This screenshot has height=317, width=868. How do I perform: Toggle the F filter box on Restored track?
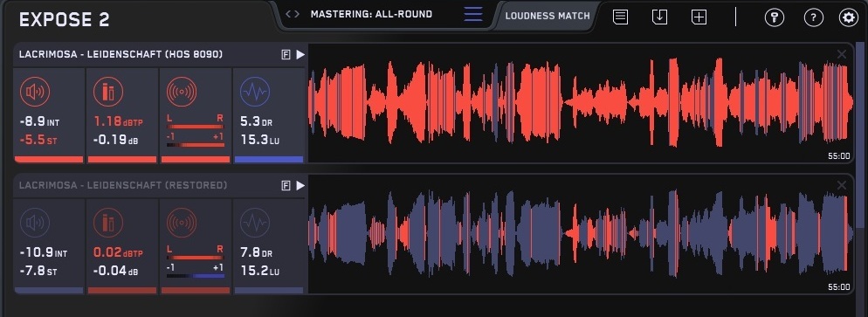pyautogui.click(x=286, y=185)
